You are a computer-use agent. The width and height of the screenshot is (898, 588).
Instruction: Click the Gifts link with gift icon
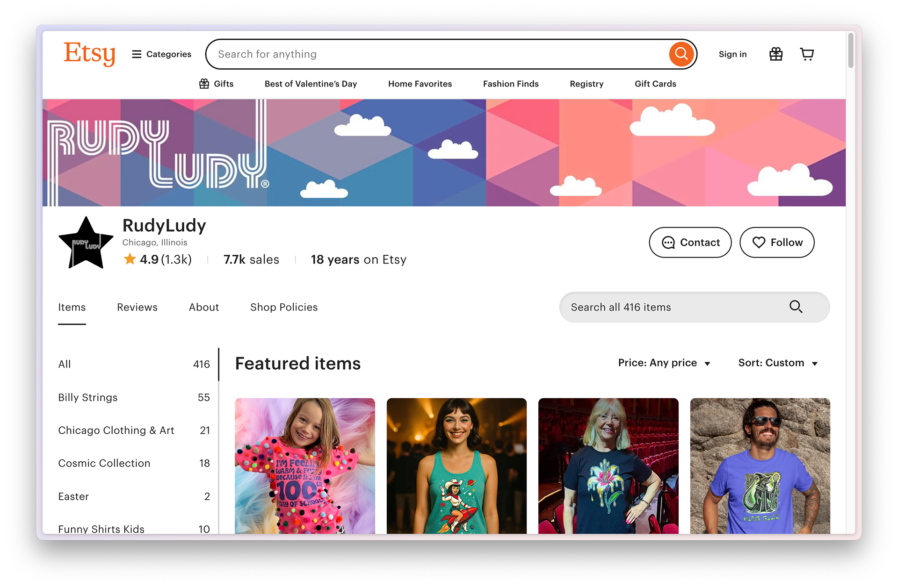[x=216, y=84]
